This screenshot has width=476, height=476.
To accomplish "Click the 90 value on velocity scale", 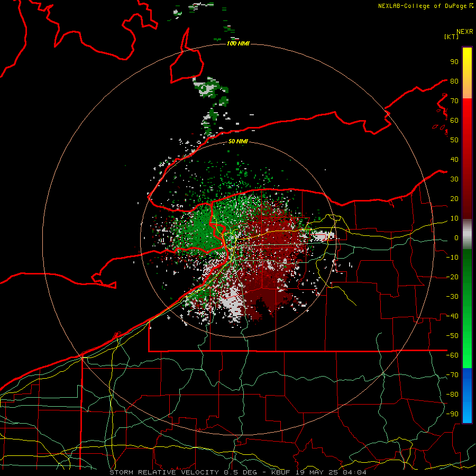I will pos(454,62).
